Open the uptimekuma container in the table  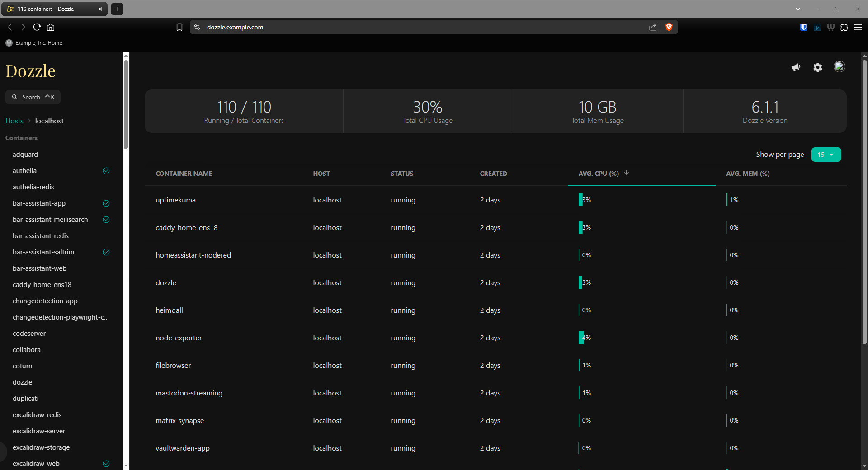pos(175,200)
